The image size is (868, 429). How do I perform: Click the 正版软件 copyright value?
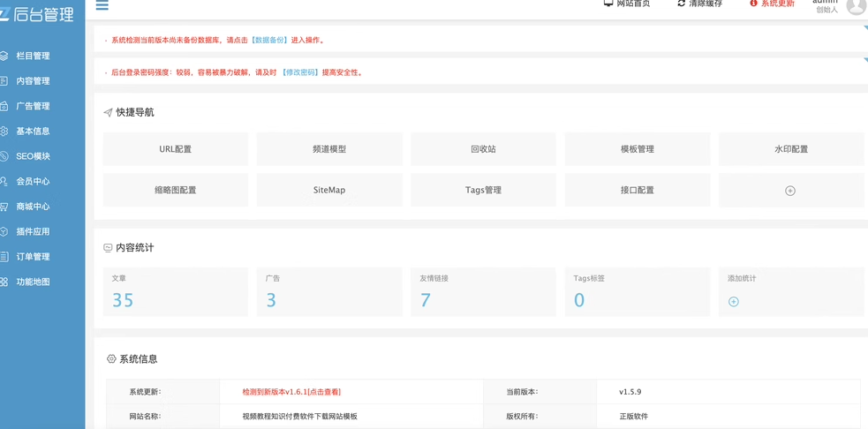click(633, 417)
